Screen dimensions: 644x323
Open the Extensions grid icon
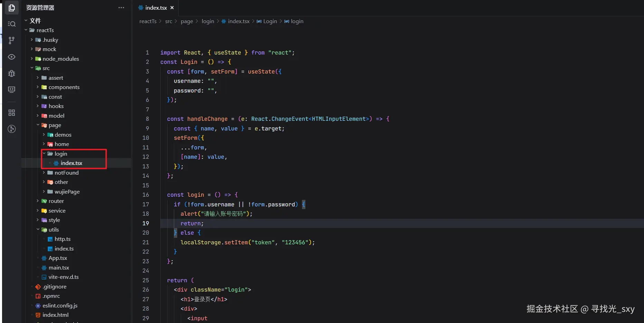tap(11, 112)
